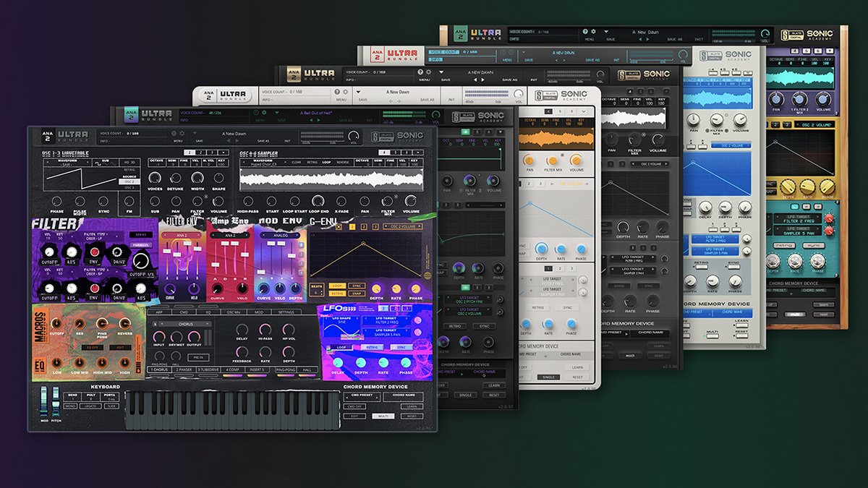Viewport: 868px width, 488px height.
Task: Click the LFO DELAY knob
Action: (x=338, y=361)
